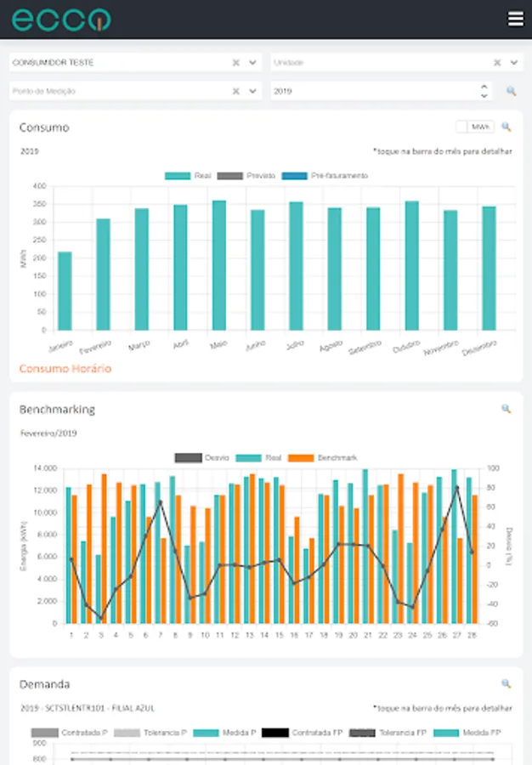Select the Abril consumption bar
The width and height of the screenshot is (532, 765).
click(x=180, y=268)
